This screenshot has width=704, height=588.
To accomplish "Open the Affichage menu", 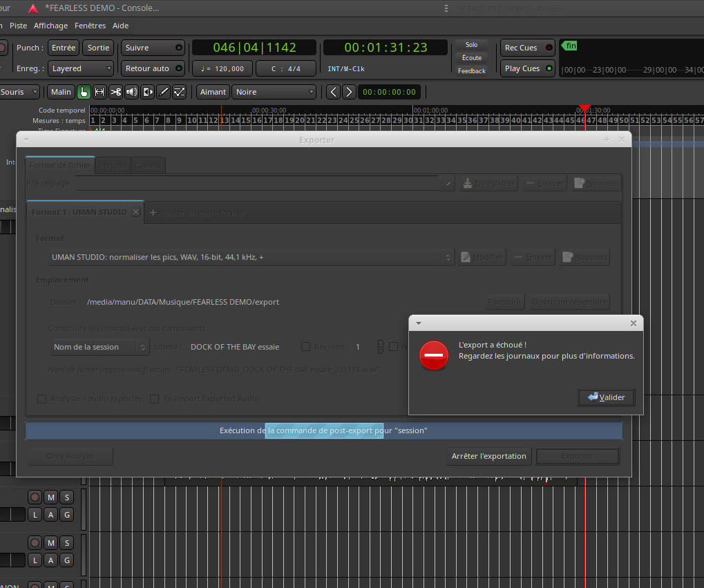I will click(51, 26).
